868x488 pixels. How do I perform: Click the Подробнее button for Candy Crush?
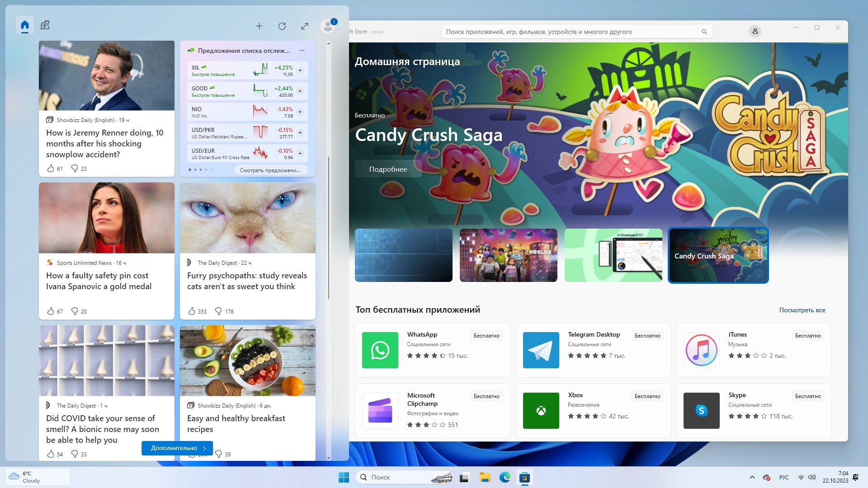click(388, 169)
